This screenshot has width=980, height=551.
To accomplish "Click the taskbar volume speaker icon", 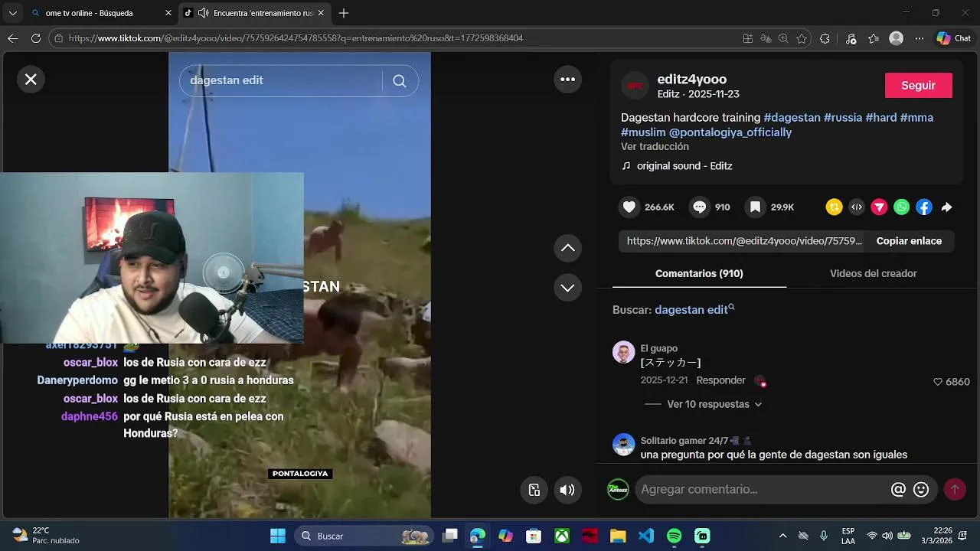I will coord(887,536).
